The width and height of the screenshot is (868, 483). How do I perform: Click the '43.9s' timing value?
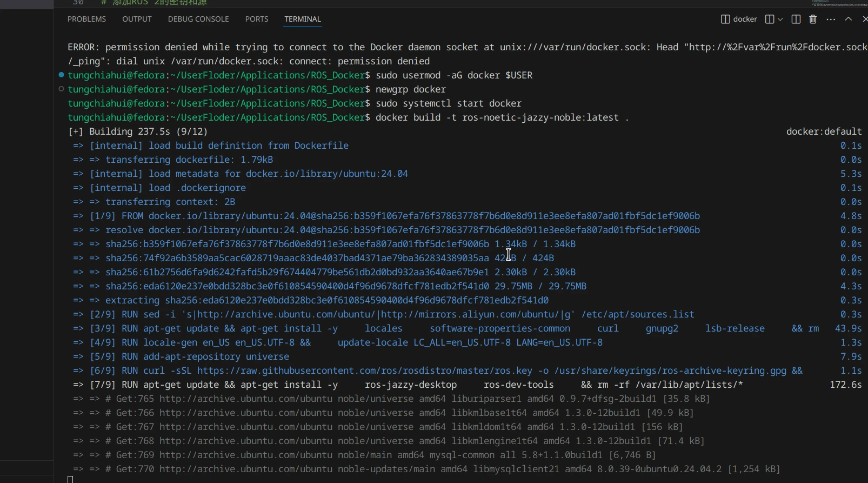point(848,328)
